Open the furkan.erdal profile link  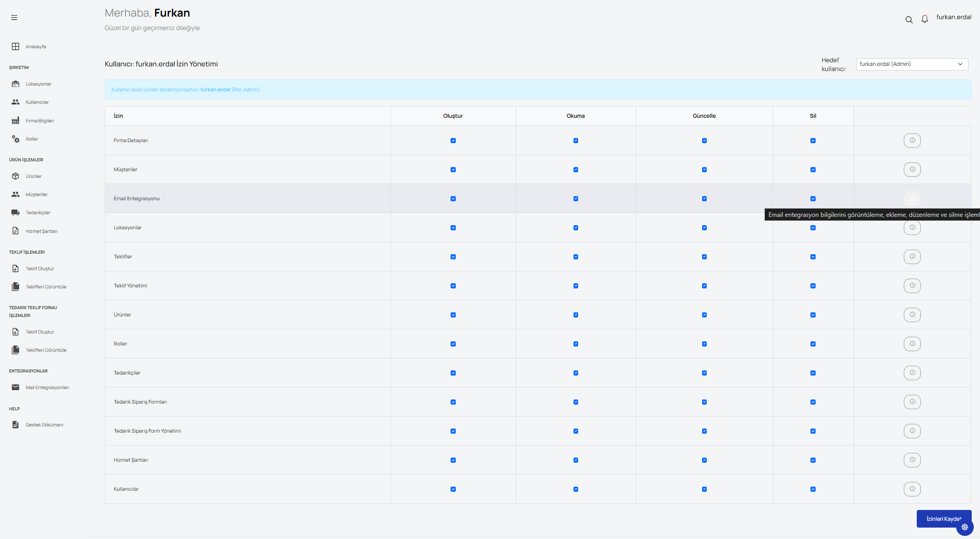pyautogui.click(x=954, y=17)
